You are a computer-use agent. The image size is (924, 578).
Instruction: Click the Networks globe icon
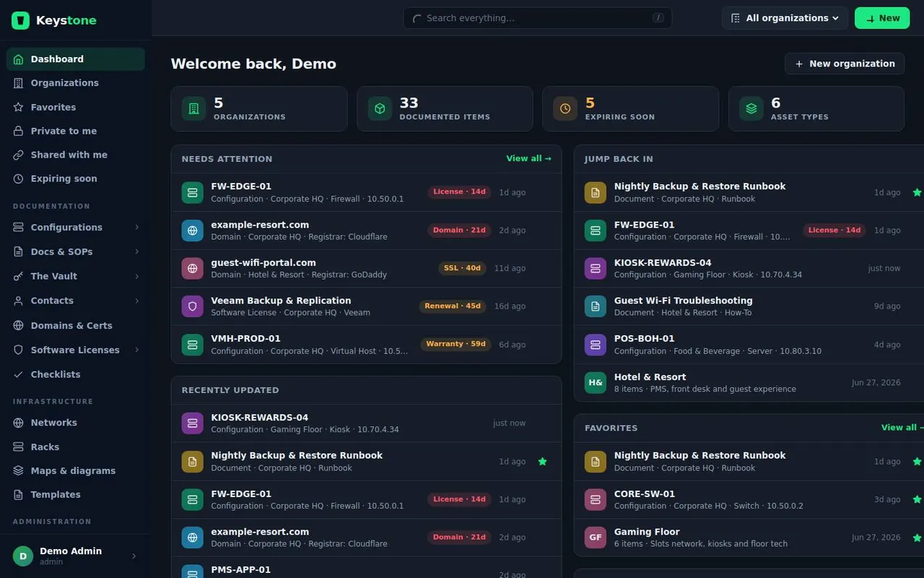pyautogui.click(x=19, y=423)
